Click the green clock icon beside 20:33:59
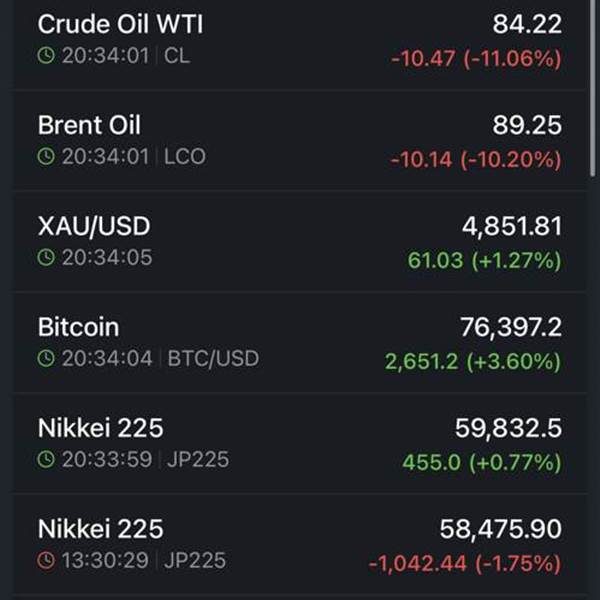Viewport: 600px width, 600px height. tap(46, 460)
